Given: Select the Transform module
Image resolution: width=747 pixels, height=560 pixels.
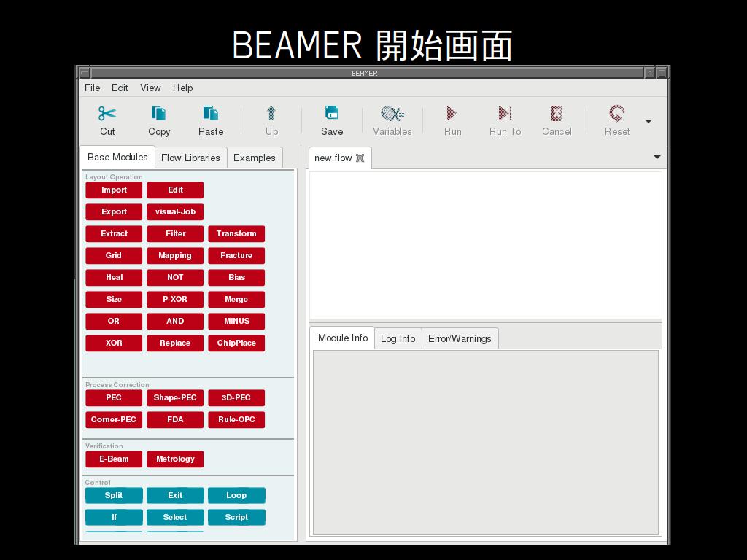Looking at the screenshot, I should click(x=236, y=234).
